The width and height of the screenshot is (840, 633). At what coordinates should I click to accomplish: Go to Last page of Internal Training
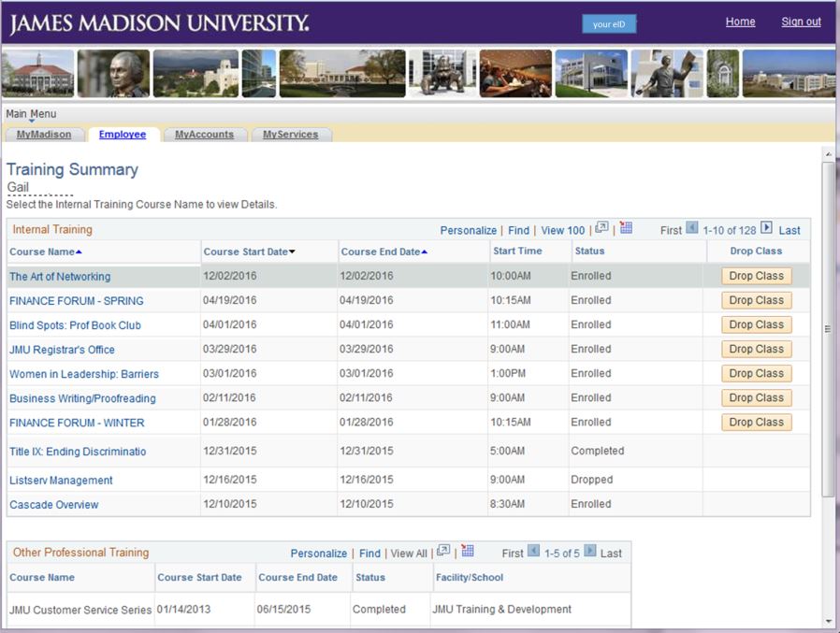(789, 230)
